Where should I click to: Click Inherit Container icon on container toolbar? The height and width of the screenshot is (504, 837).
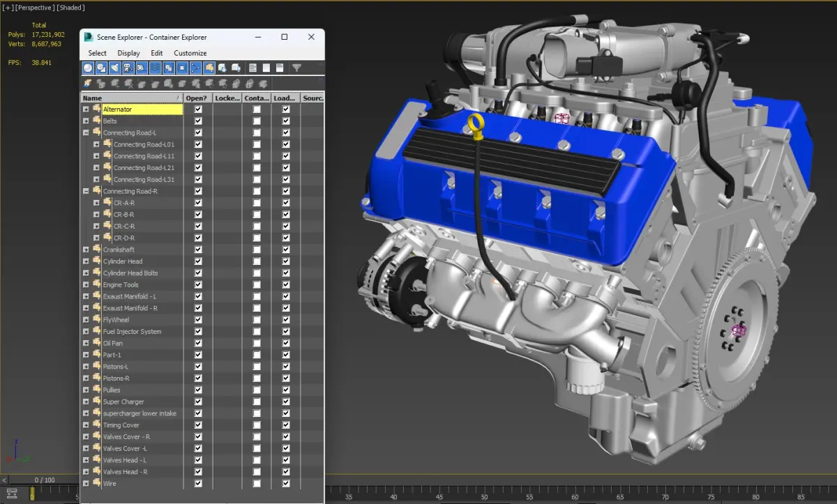(88, 83)
